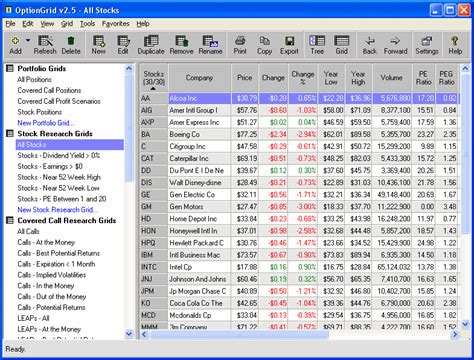The width and height of the screenshot is (474, 360).
Task: Click the Remove grid icon
Action: pos(181,45)
